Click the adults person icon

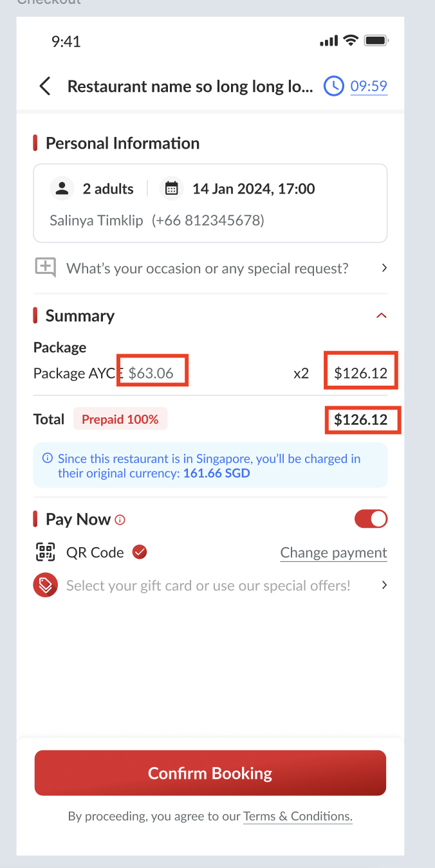pos(62,188)
